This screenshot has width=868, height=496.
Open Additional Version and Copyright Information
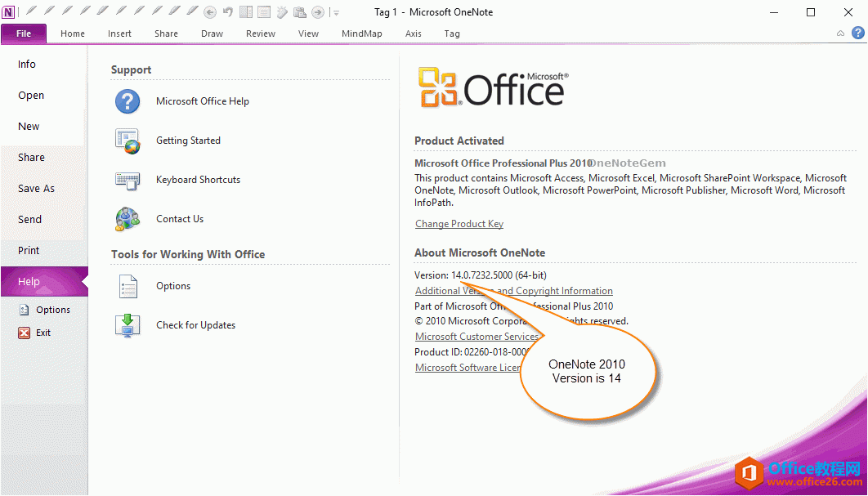pos(513,290)
